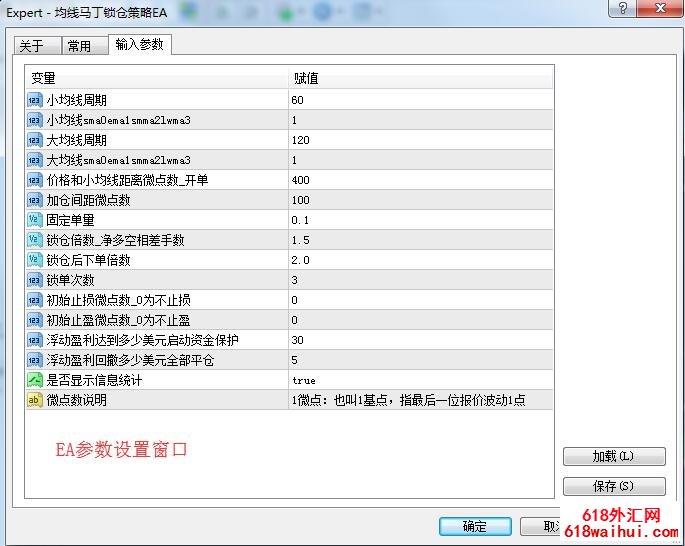The width and height of the screenshot is (685, 546).
Task: Close the Expert dialog window
Action: (x=660, y=8)
